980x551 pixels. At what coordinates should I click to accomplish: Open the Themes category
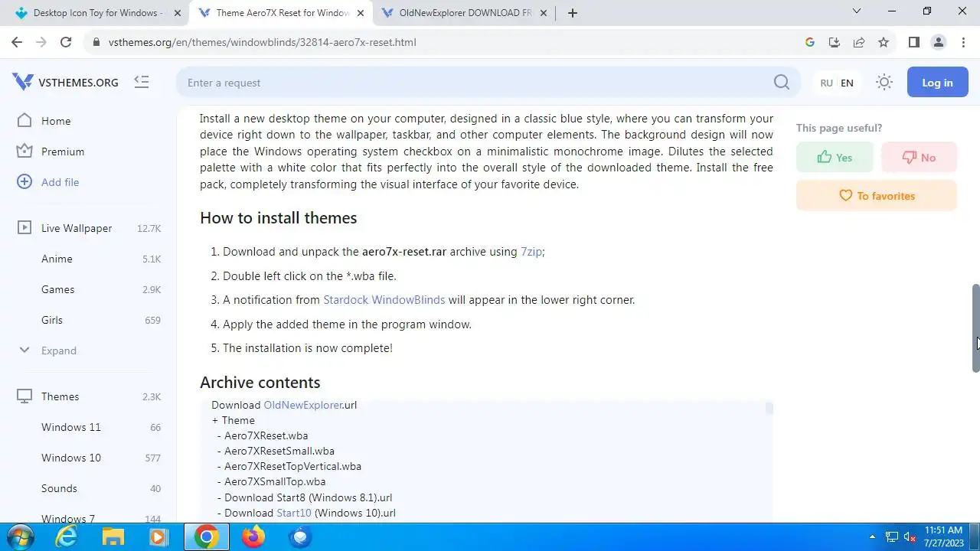point(60,396)
